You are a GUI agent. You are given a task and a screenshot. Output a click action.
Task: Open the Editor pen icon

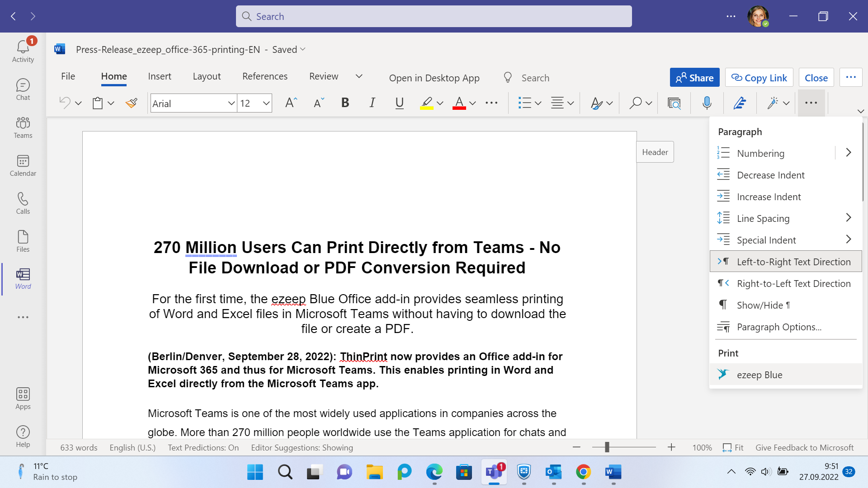click(x=740, y=103)
